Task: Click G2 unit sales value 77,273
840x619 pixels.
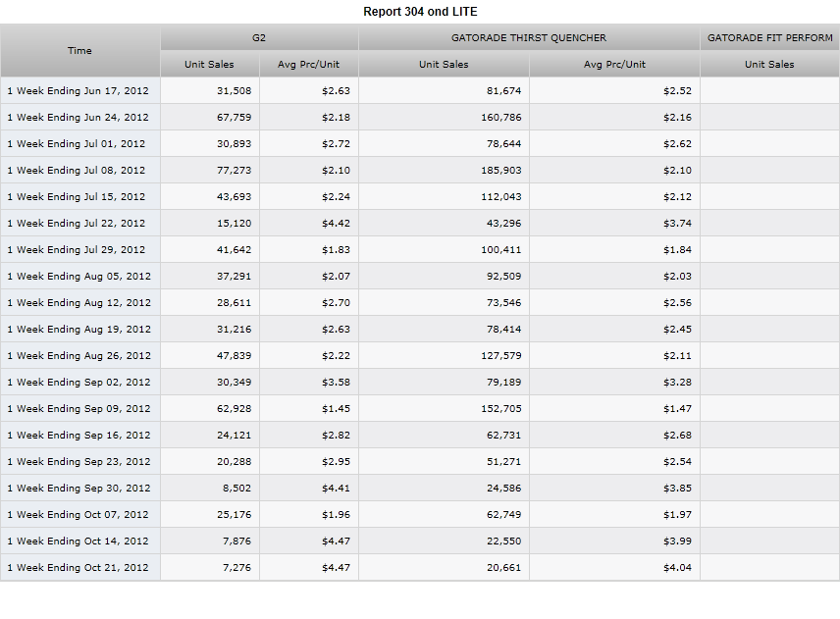Action: [235, 171]
